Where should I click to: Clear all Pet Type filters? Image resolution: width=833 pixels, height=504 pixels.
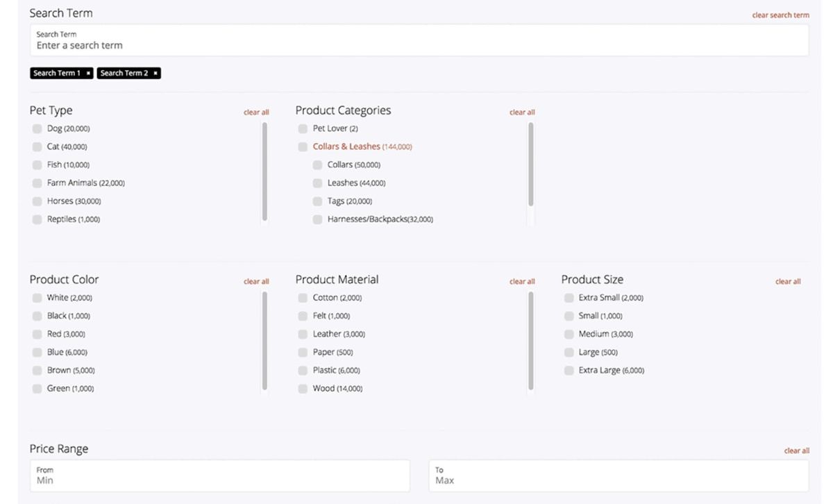pos(256,112)
